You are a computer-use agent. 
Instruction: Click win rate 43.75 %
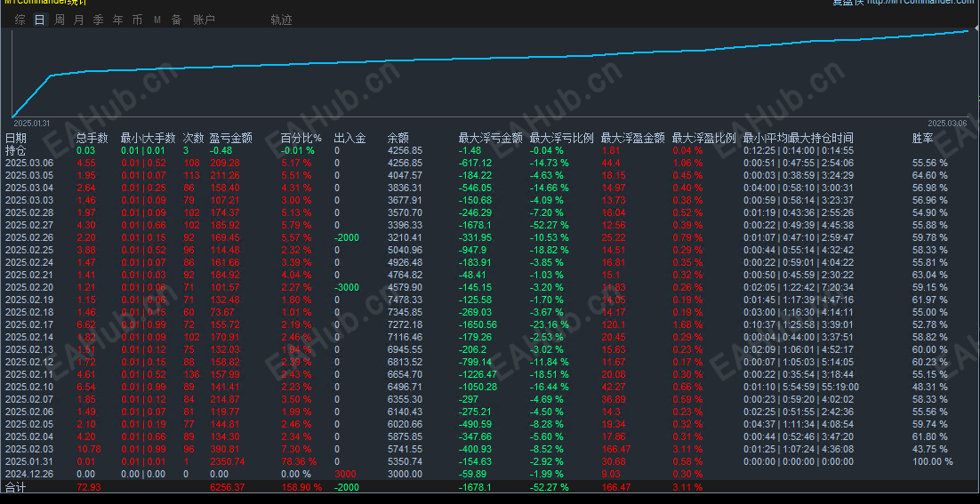[930, 449]
